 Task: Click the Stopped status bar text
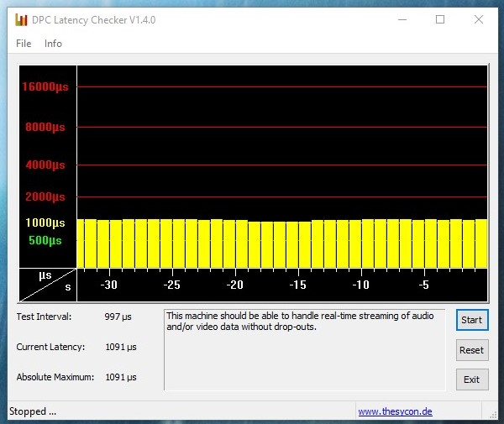33,411
